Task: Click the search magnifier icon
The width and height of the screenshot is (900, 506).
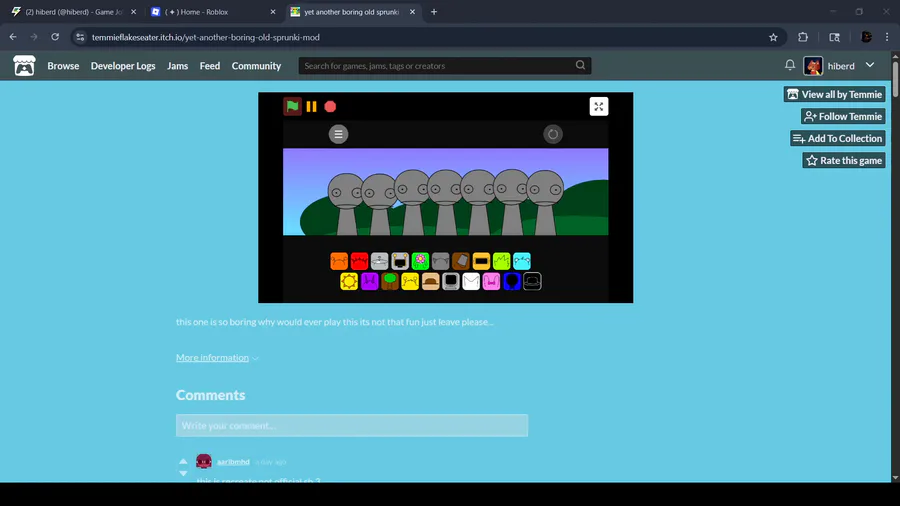Action: point(580,65)
